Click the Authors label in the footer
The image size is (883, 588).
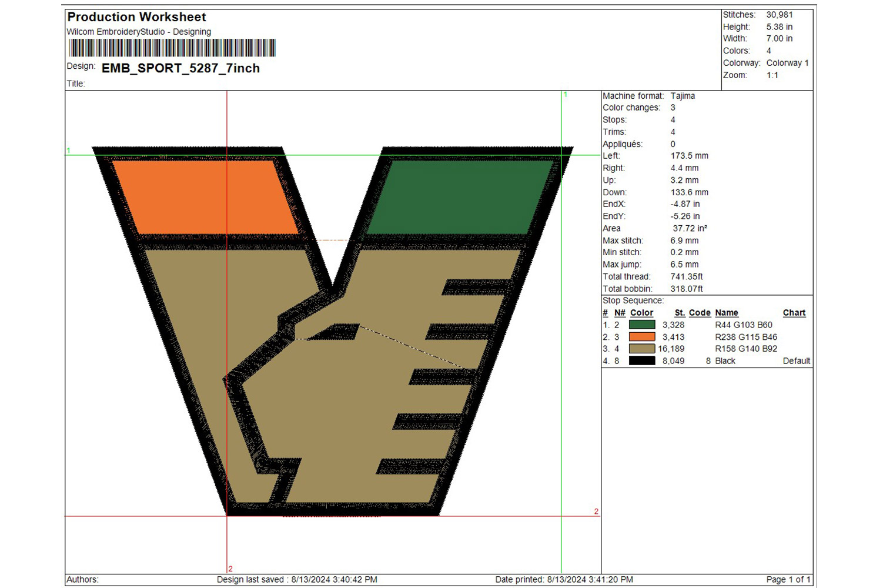point(82,580)
